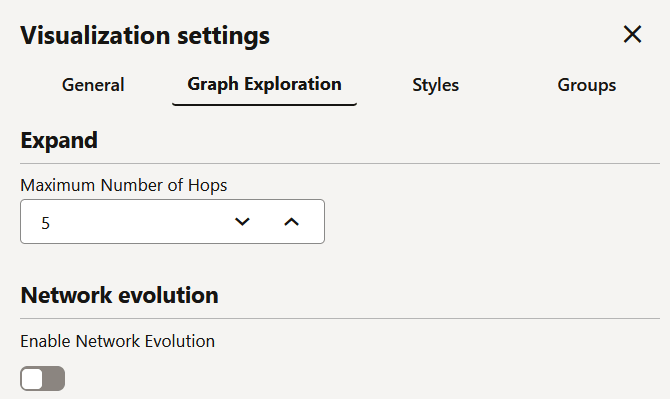
Task: Click the Expand section heading
Action: pyautogui.click(x=59, y=140)
